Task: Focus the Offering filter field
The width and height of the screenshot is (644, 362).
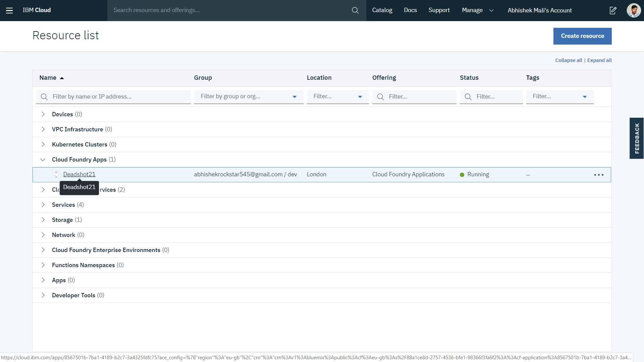Action: [414, 97]
